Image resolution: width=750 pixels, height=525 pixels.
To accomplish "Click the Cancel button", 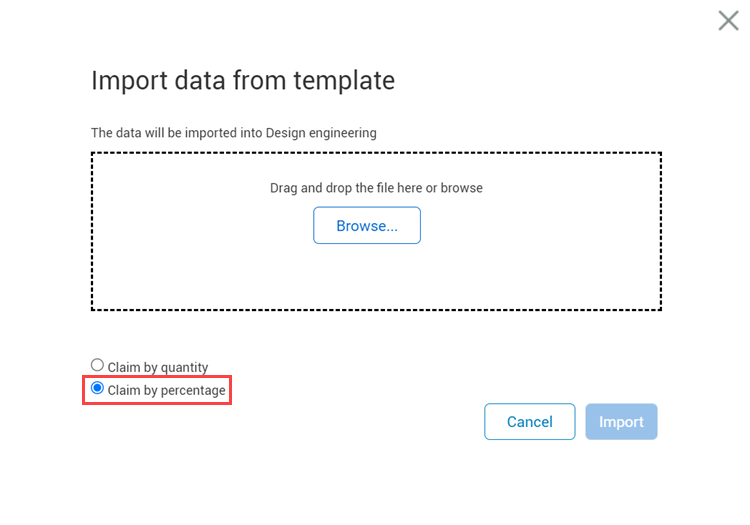I will coord(529,422).
